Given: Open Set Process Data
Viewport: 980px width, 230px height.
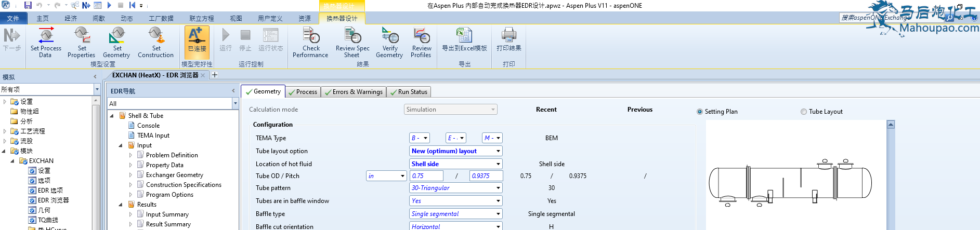Looking at the screenshot, I should 46,43.
